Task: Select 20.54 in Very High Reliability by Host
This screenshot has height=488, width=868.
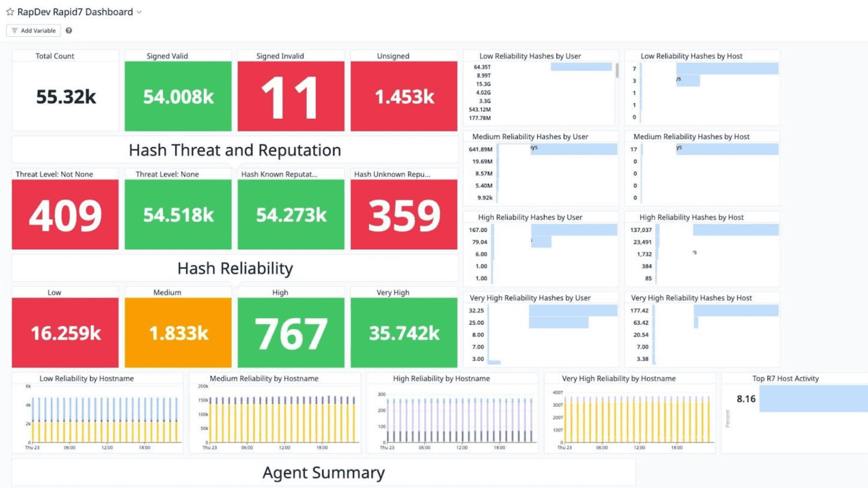Action: pos(641,335)
